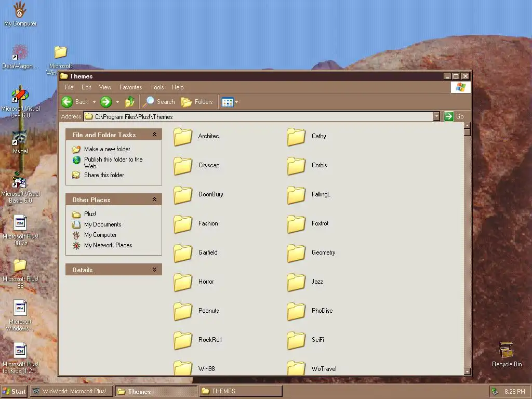The height and width of the screenshot is (399, 532).
Task: Toggle the Folders pane button
Action: [197, 102]
